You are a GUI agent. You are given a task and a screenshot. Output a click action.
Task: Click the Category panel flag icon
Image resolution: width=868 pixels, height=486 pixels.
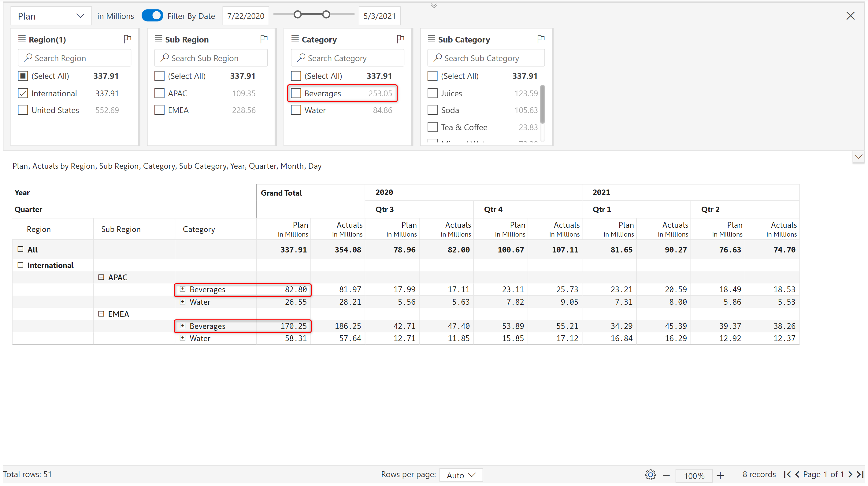tap(400, 39)
